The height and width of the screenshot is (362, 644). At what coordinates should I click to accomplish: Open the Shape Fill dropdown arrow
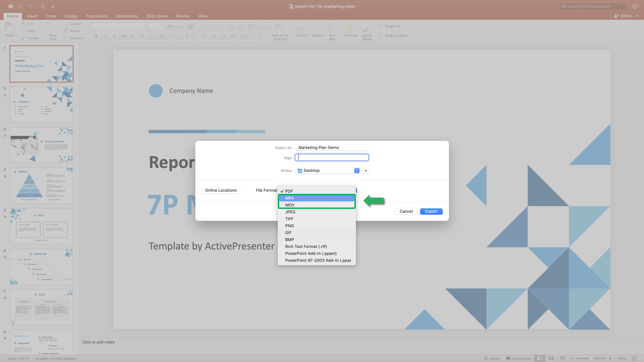click(x=403, y=26)
